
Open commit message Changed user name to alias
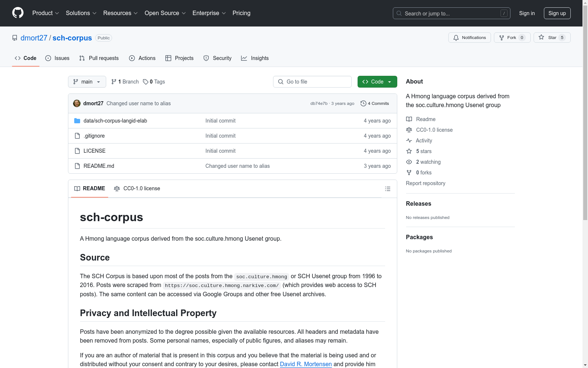139,103
